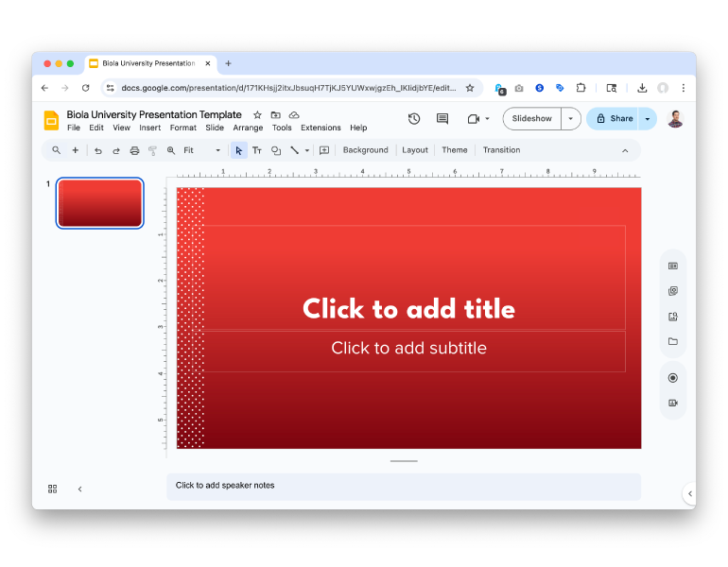Viewport: 728px width, 567px height.
Task: Open the Tools menu
Action: [x=282, y=128]
